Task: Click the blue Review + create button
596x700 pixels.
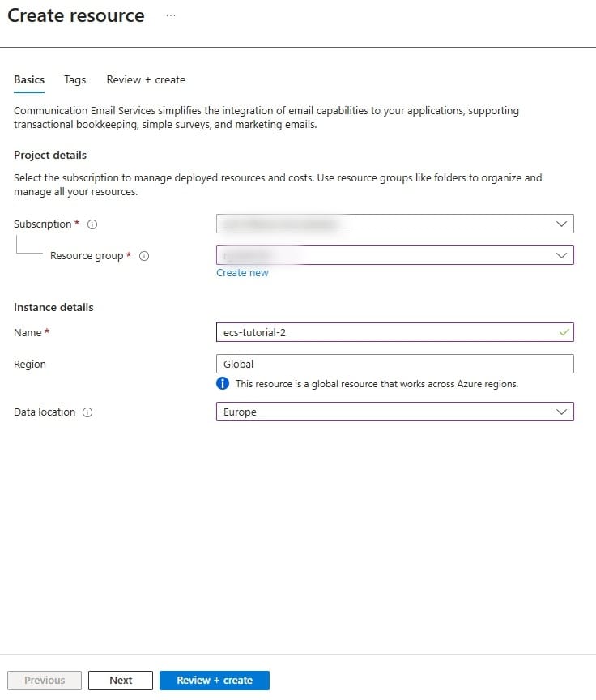Action: point(215,681)
